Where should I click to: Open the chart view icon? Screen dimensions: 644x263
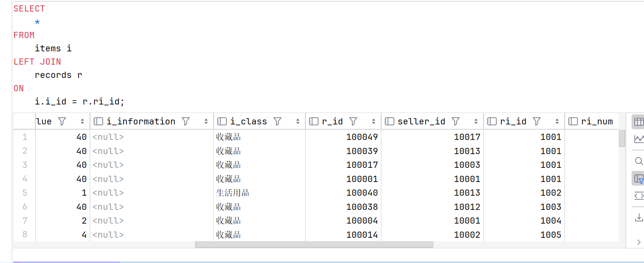[639, 139]
